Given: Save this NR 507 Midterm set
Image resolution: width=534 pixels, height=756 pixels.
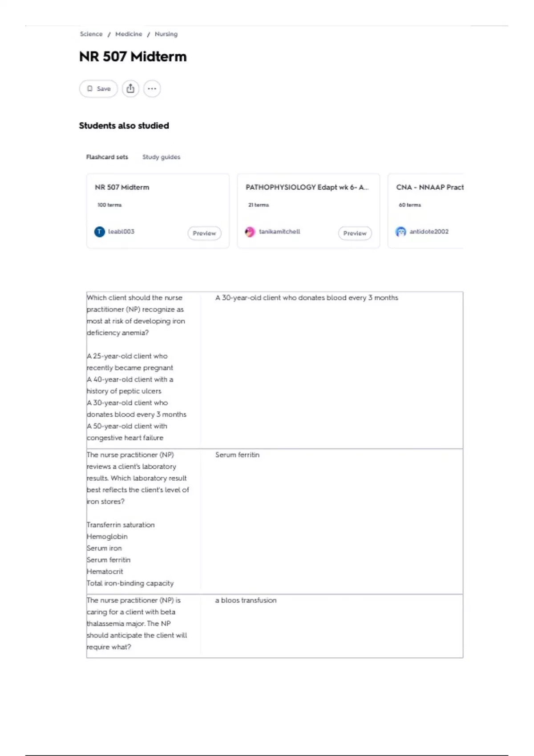Looking at the screenshot, I should coord(98,88).
